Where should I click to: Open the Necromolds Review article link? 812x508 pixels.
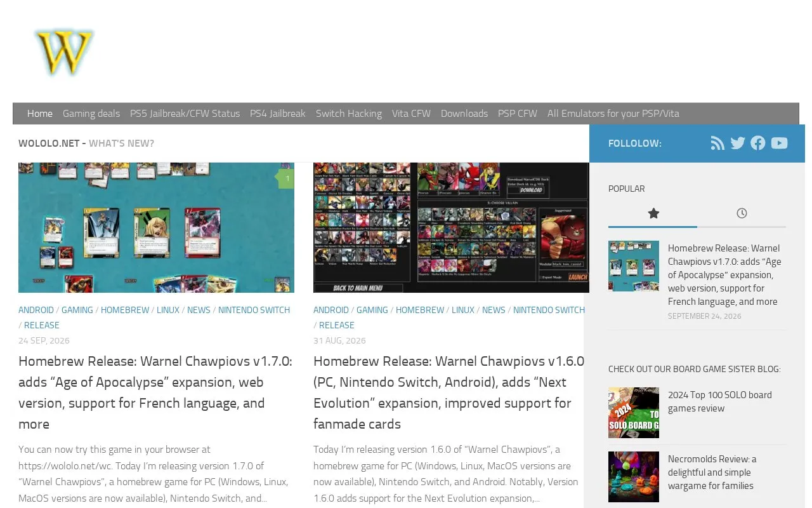(x=712, y=472)
